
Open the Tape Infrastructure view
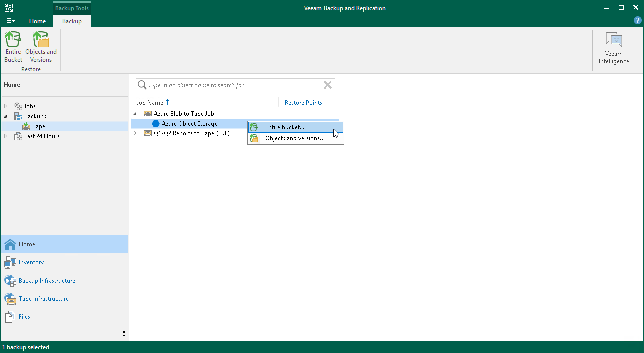(43, 298)
